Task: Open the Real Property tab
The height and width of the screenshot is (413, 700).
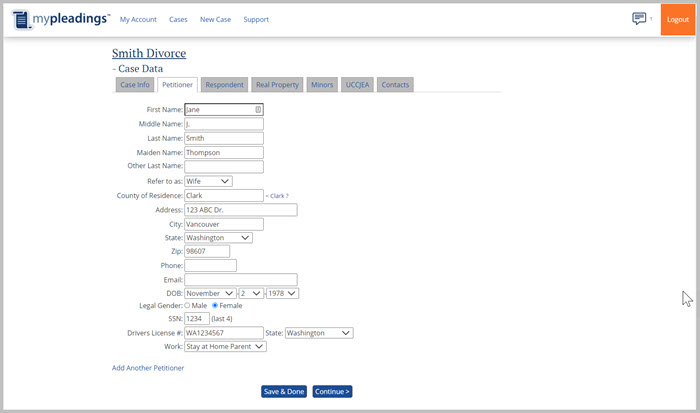Action: coord(277,85)
